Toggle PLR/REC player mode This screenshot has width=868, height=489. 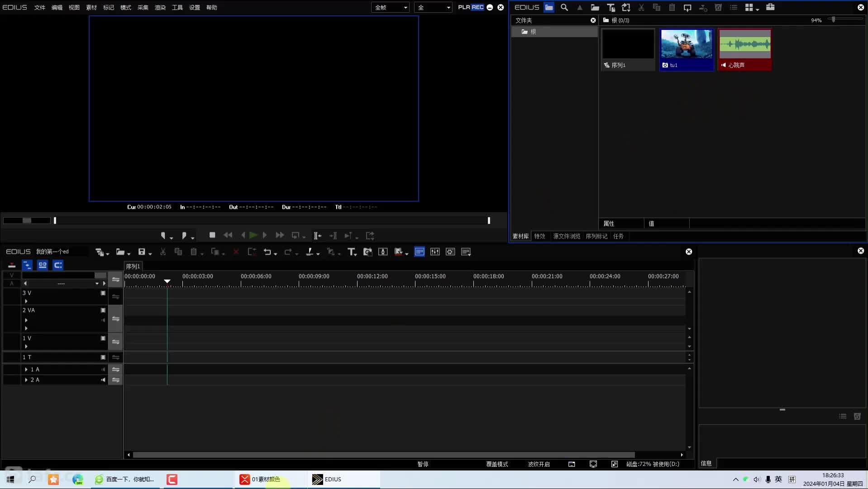tap(471, 7)
